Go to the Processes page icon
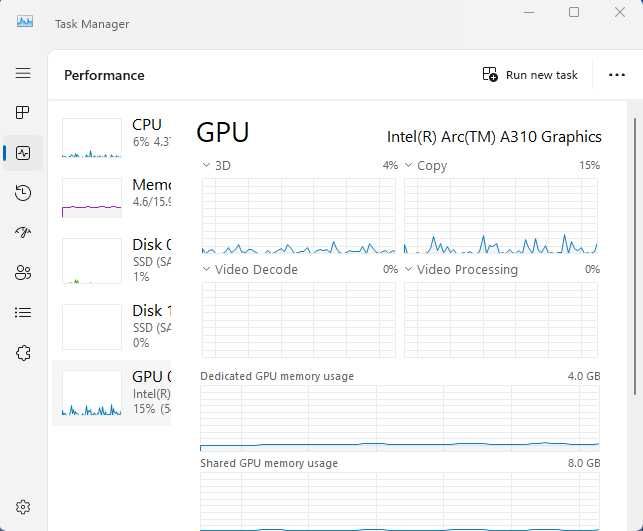643x531 pixels. click(x=23, y=113)
